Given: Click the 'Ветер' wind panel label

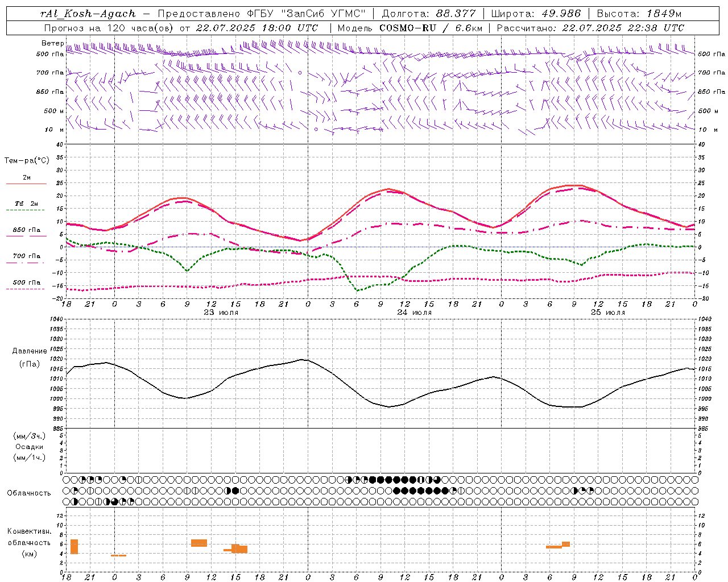Looking at the screenshot, I should coord(52,43).
